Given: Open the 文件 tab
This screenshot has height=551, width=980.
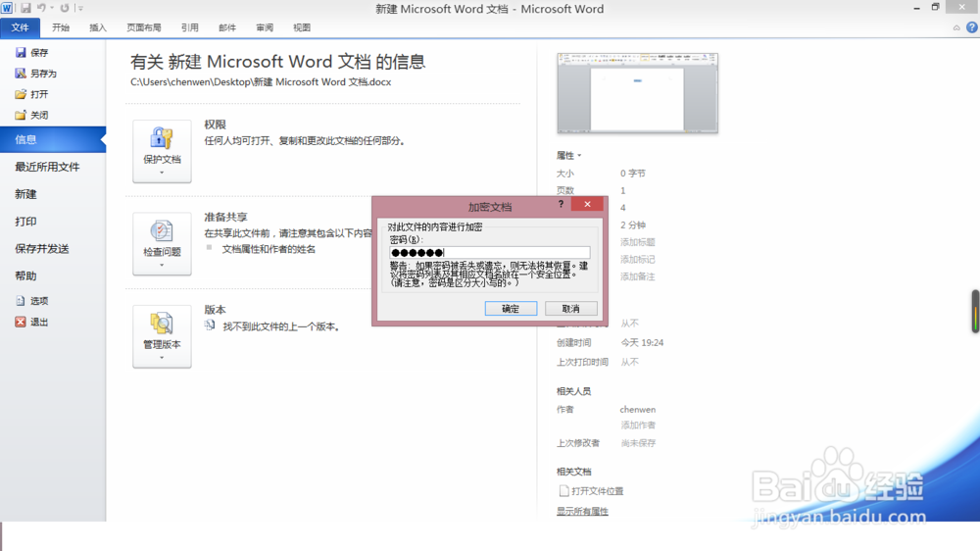Looking at the screenshot, I should coord(20,27).
